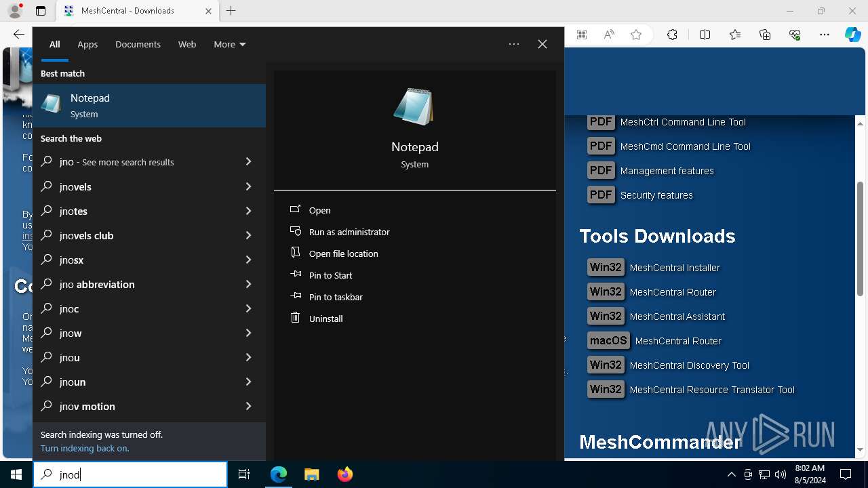
Task: Launch Microsoft Edge from the taskbar
Action: [279, 474]
